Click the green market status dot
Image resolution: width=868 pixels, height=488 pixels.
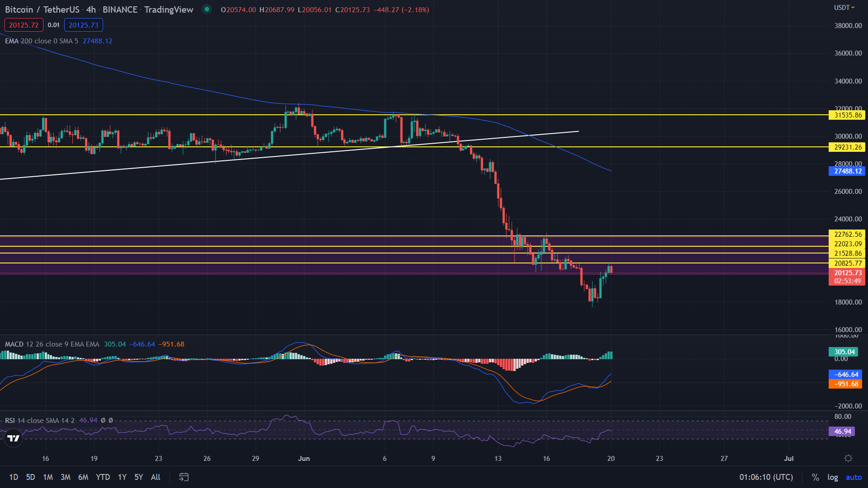[207, 9]
